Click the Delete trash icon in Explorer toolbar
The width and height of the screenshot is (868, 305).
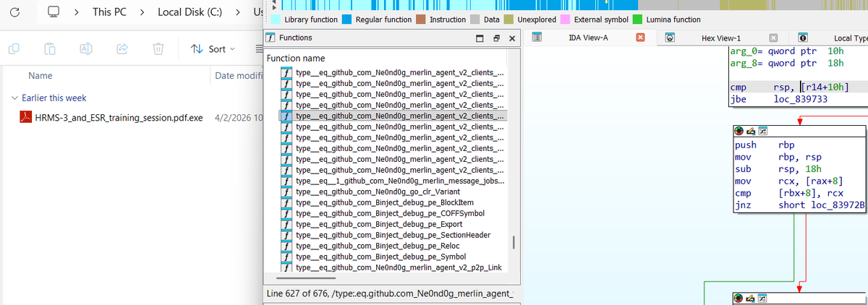click(x=157, y=48)
